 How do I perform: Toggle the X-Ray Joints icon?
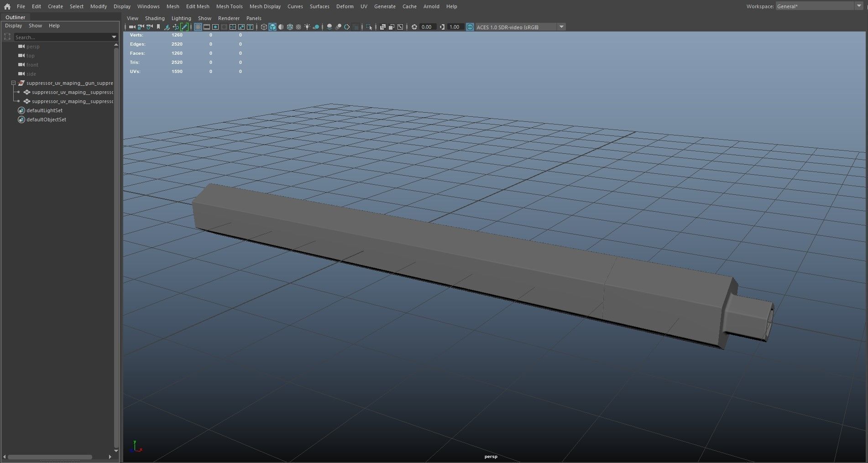[400, 27]
